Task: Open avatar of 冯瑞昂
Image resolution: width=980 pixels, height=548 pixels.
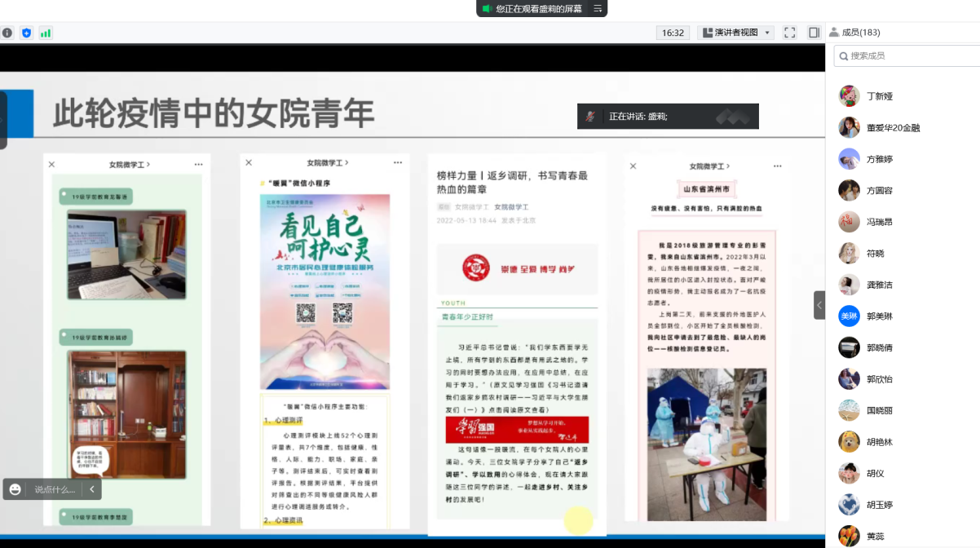Action: pyautogui.click(x=849, y=222)
